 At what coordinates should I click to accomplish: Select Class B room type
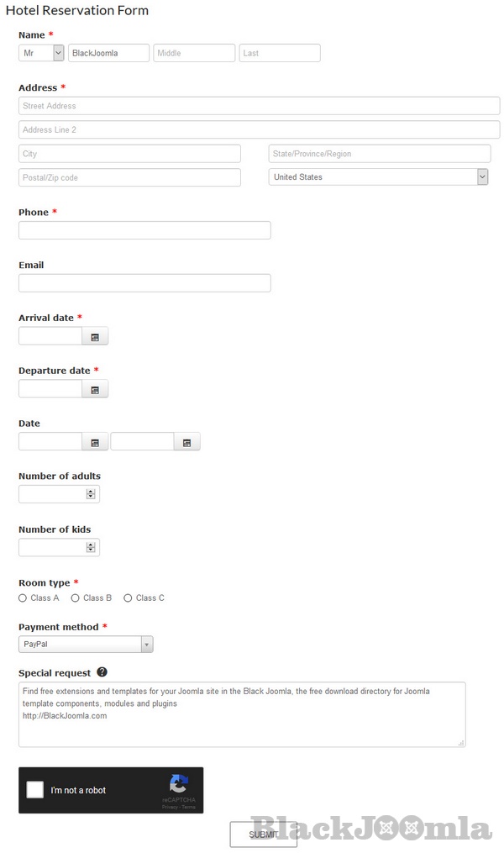click(76, 598)
